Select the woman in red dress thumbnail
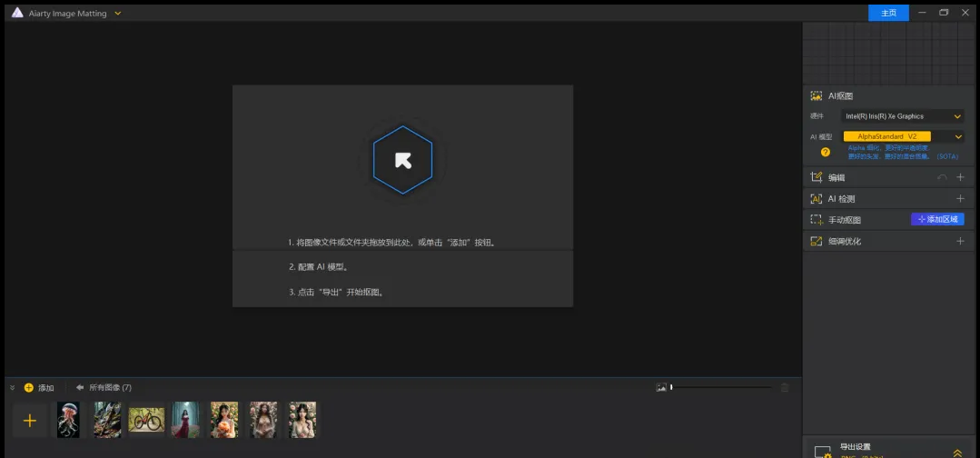 185,420
